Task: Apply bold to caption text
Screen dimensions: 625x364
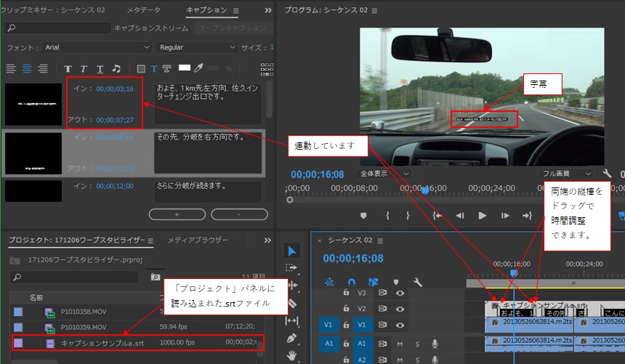Action: click(68, 69)
